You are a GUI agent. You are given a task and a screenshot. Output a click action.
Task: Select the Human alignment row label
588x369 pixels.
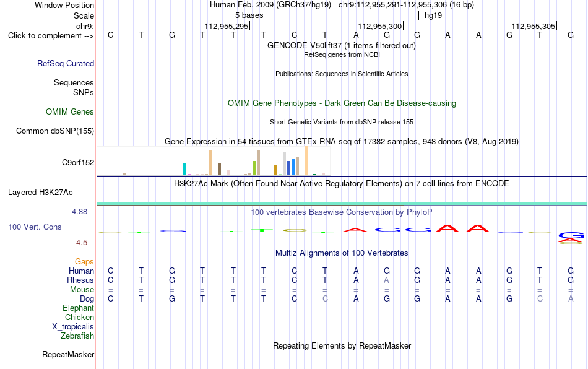[x=81, y=271]
